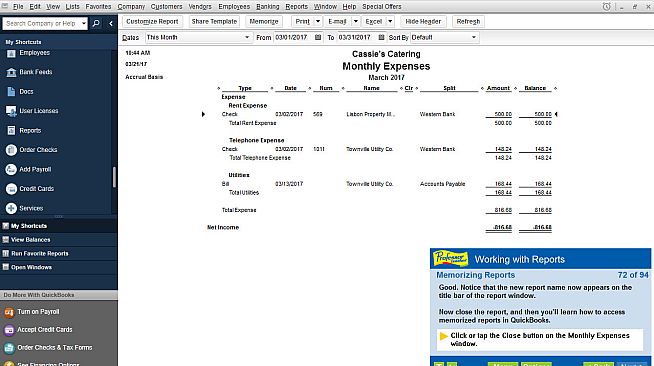Screen dimensions: 654x366
Task: Click the search magnifier icon
Action: point(96,23)
